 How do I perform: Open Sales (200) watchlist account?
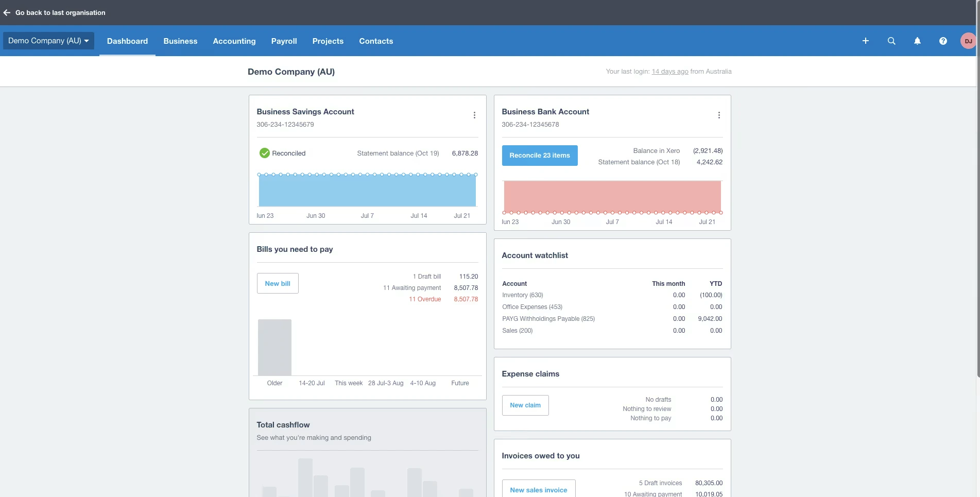coord(518,331)
